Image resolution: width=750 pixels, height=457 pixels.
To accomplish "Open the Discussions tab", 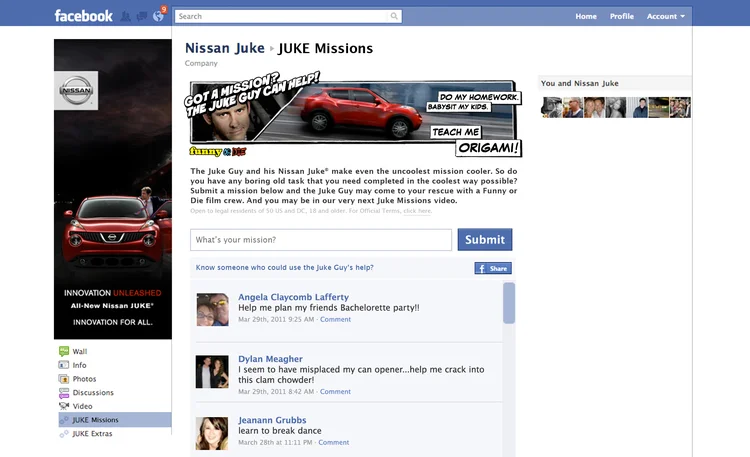I will point(93,393).
